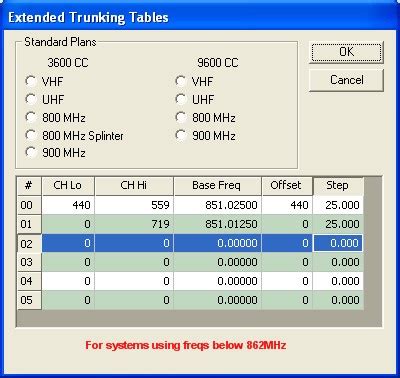This screenshot has width=400, height=378.
Task: Select the 3600 CC VHF radio button
Action: click(31, 81)
